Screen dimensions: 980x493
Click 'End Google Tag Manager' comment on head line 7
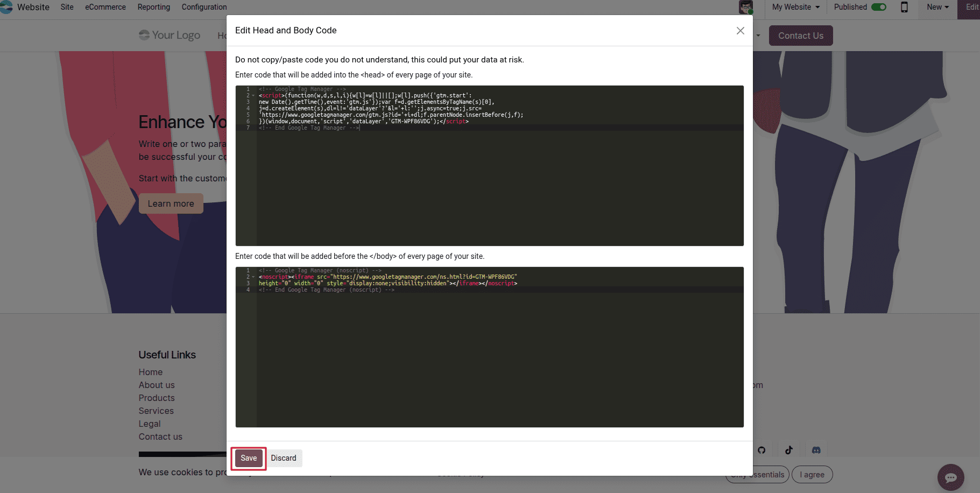click(x=309, y=128)
